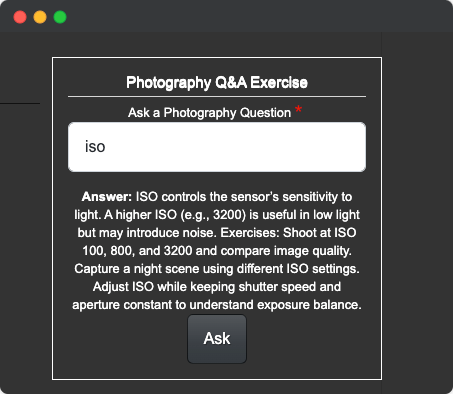Click the Photography Q&A Exercise heading
Screen dimensions: 453x394
coord(217,82)
